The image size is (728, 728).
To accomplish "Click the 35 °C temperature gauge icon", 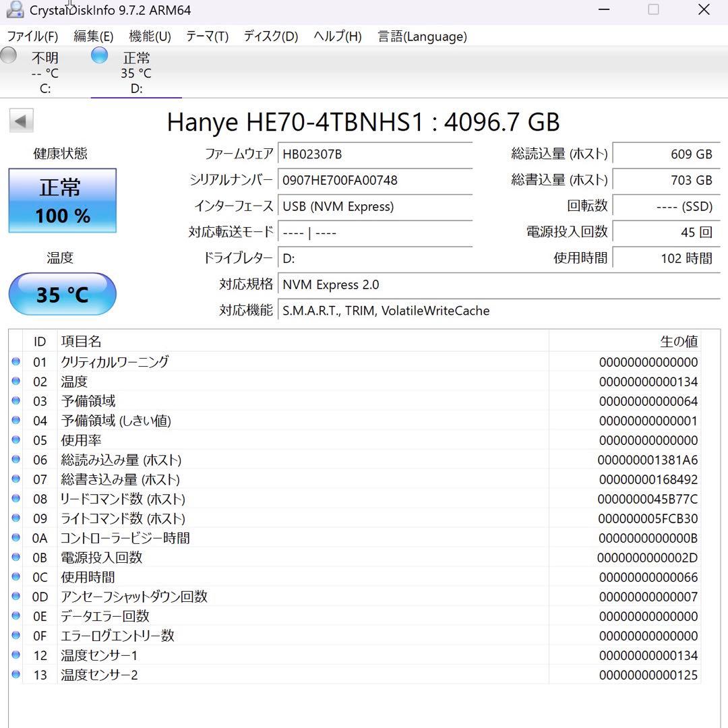I will 62,294.
